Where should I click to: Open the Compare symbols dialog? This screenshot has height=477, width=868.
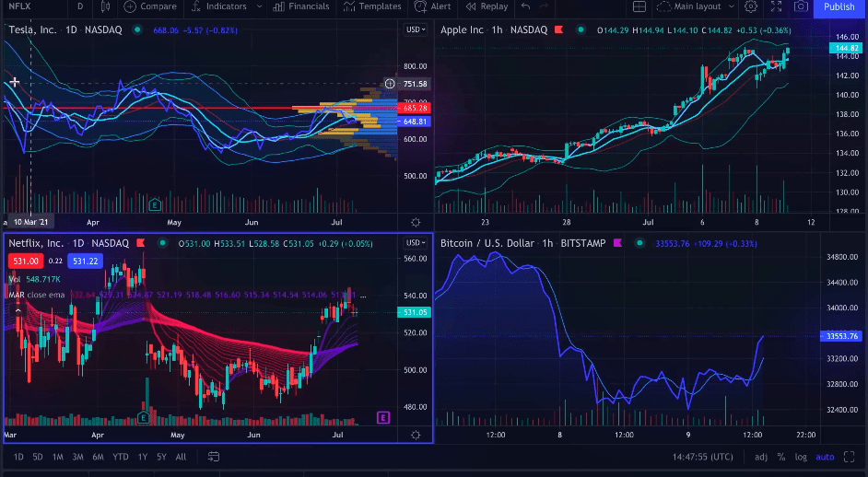(x=150, y=6)
